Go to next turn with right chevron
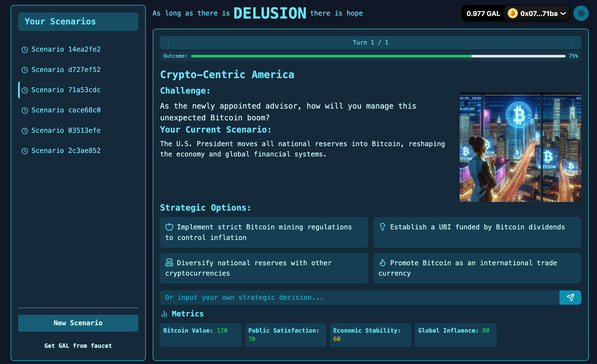The width and height of the screenshot is (597, 364). pos(573,43)
